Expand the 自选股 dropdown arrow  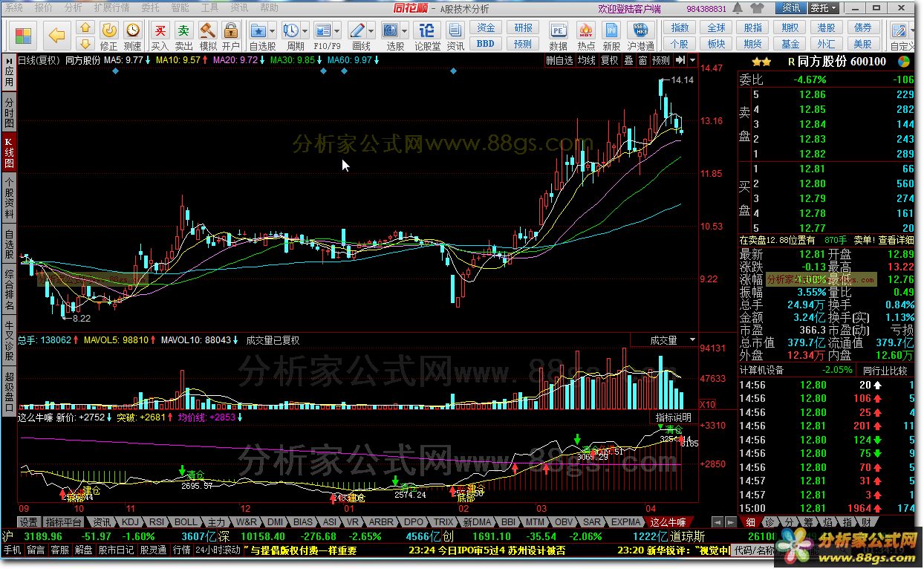coord(272,31)
